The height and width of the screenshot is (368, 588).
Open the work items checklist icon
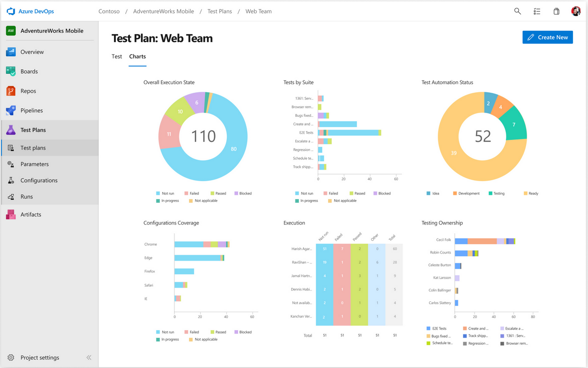point(537,11)
